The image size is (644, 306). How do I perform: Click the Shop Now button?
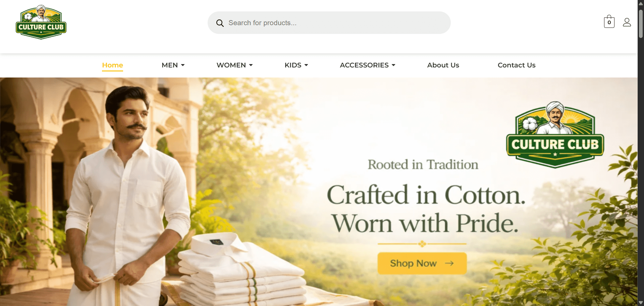(422, 263)
